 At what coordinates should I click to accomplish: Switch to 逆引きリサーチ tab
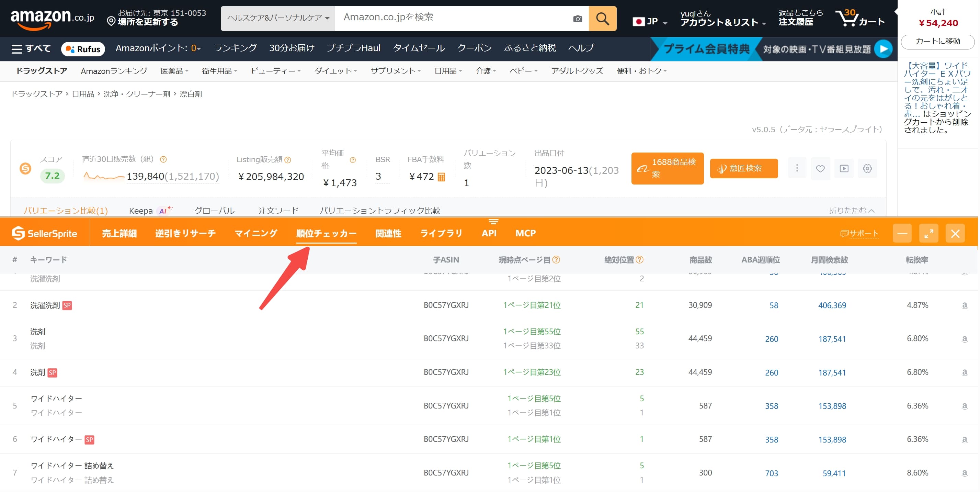(x=185, y=233)
